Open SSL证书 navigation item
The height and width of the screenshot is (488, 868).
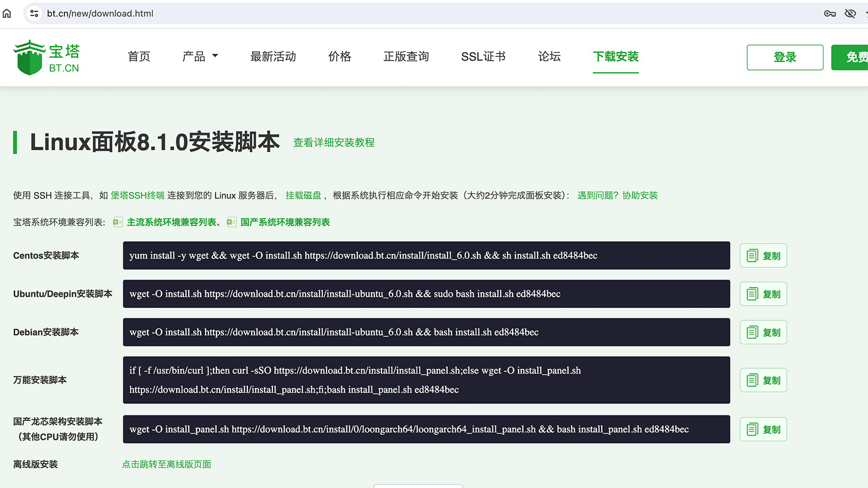[x=483, y=56]
